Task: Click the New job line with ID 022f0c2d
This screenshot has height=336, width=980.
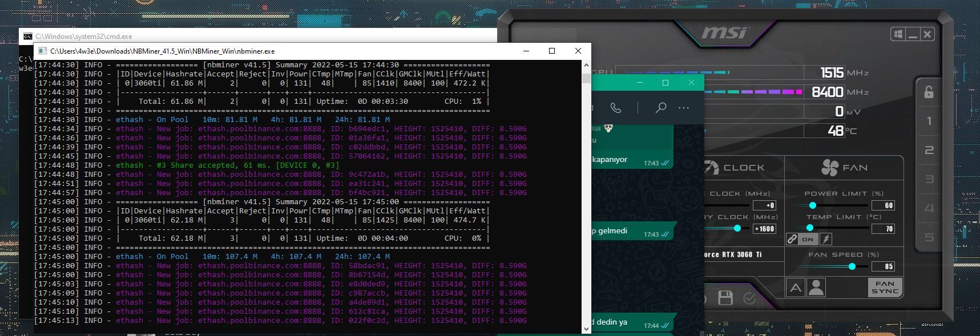Action: pos(321,321)
